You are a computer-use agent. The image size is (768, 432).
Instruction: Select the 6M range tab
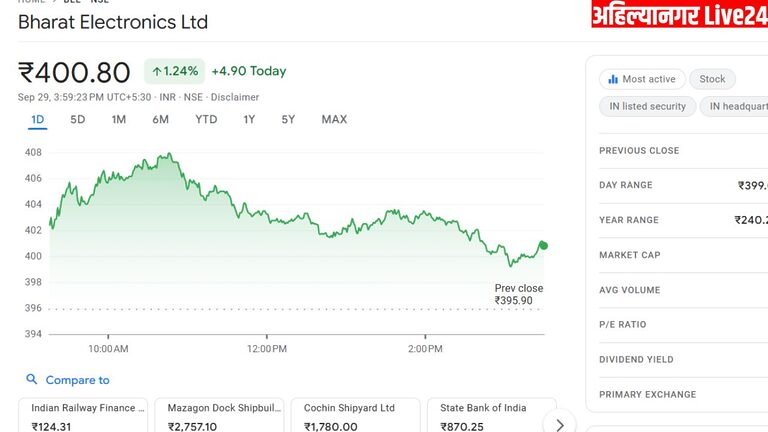tap(160, 120)
